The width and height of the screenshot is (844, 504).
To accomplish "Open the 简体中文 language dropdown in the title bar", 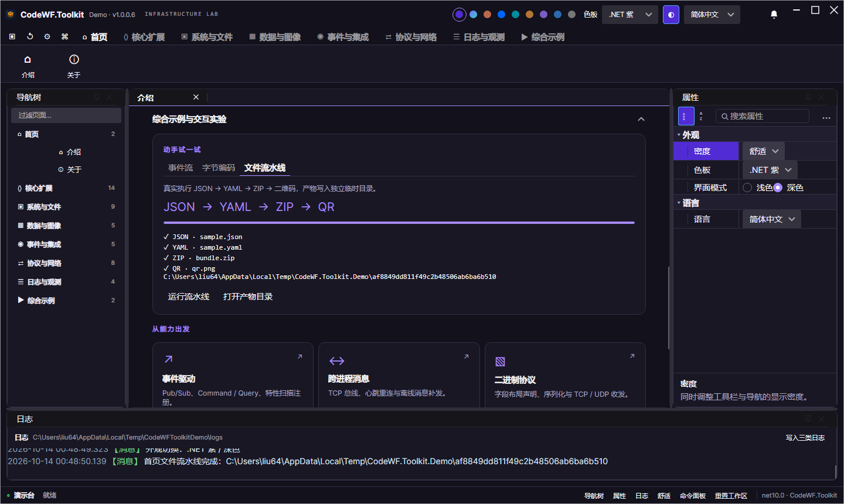I will (x=712, y=15).
